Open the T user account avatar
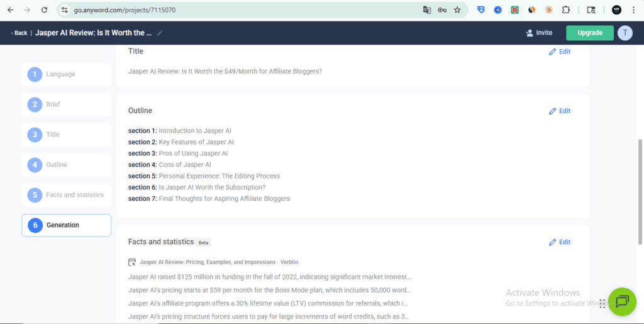Image resolution: width=644 pixels, height=324 pixels. pos(625,33)
